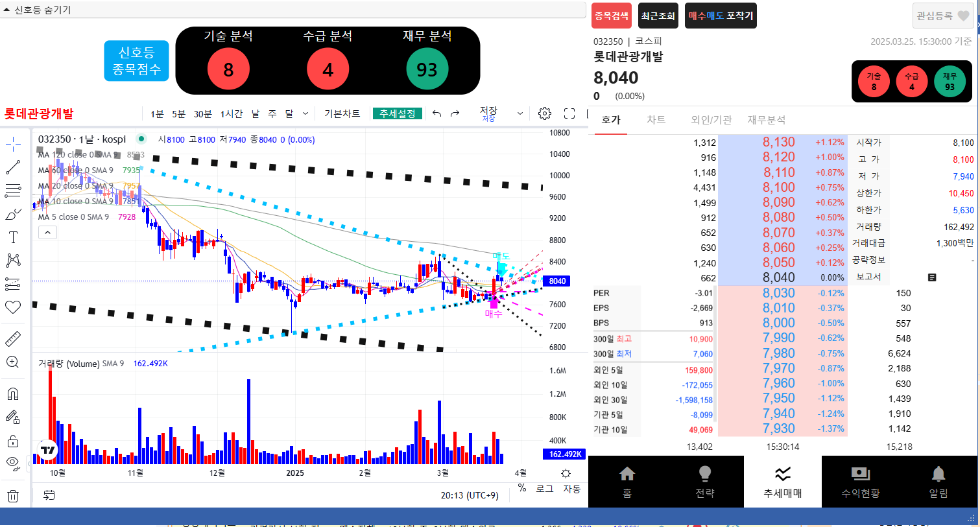Toggle stay-in-drawing-mode pencil lock
The height and width of the screenshot is (527, 980).
(13, 417)
